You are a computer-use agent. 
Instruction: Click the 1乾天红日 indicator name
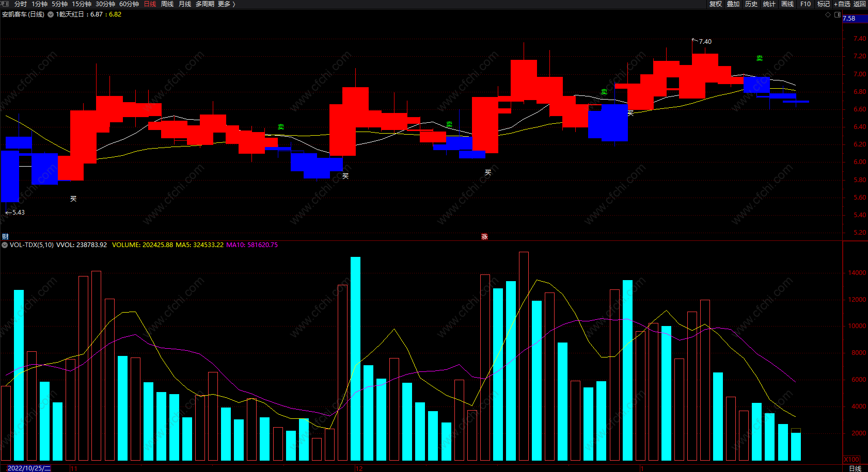[70, 14]
